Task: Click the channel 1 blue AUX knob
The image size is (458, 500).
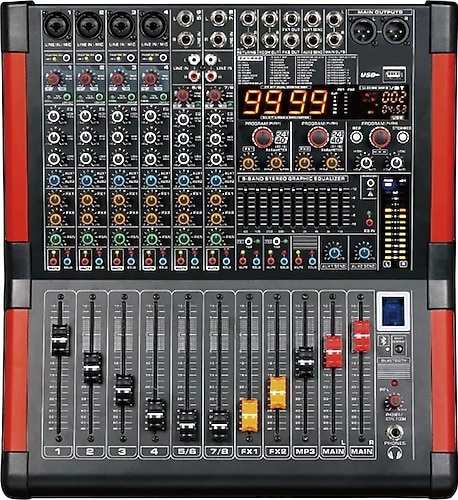Action: pyautogui.click(x=55, y=181)
